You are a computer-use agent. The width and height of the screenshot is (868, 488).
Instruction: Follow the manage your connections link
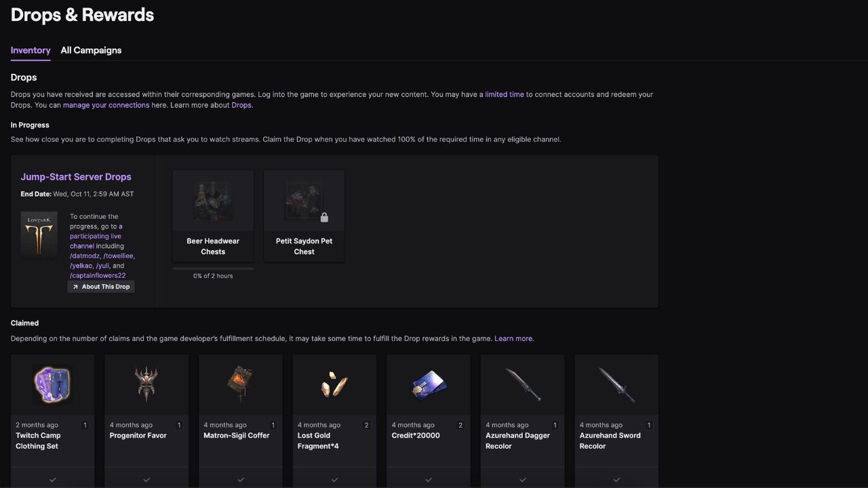tap(106, 105)
